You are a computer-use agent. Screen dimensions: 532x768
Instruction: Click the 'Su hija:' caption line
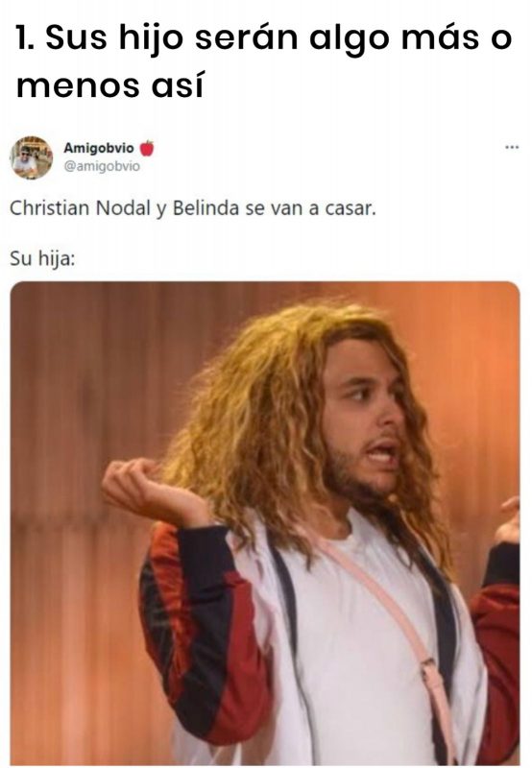pos(42,258)
